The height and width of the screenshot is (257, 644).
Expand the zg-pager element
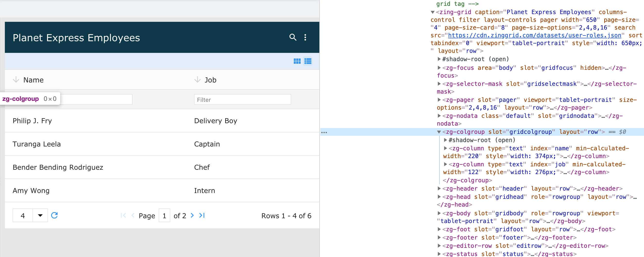tap(439, 100)
